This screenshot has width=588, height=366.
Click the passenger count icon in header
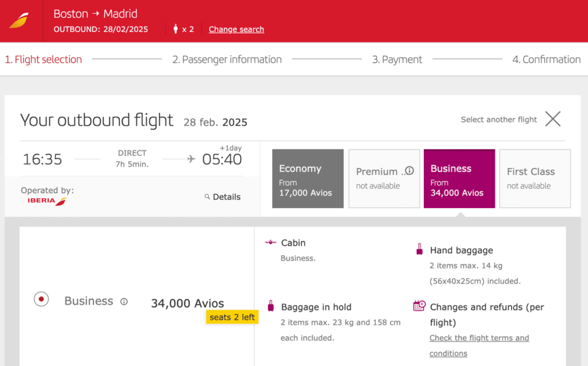click(175, 29)
